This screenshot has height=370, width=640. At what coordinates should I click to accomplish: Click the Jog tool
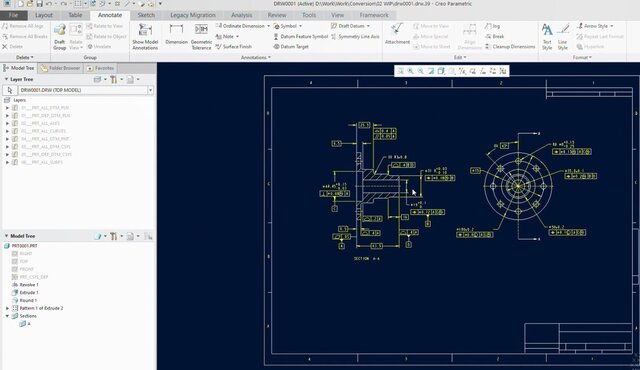pyautogui.click(x=493, y=26)
